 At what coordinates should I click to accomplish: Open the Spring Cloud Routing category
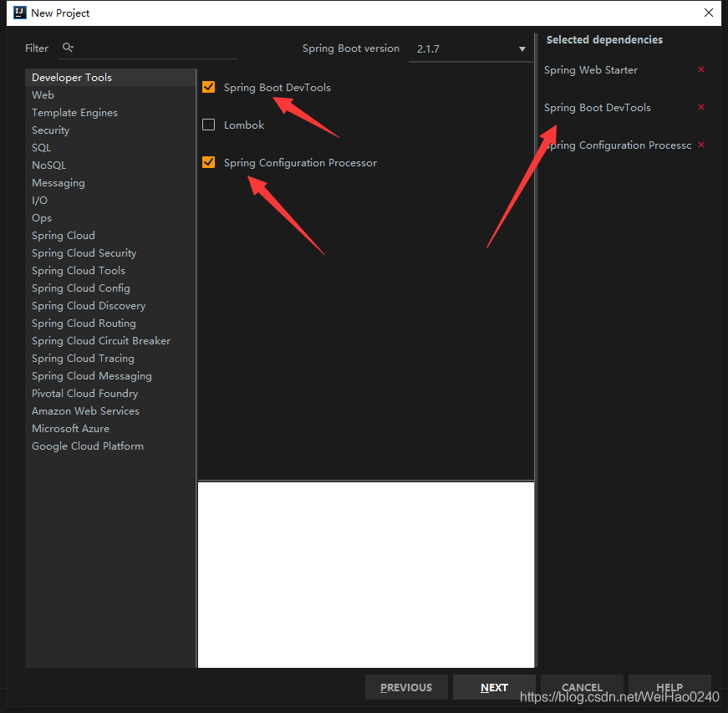pyautogui.click(x=110, y=323)
